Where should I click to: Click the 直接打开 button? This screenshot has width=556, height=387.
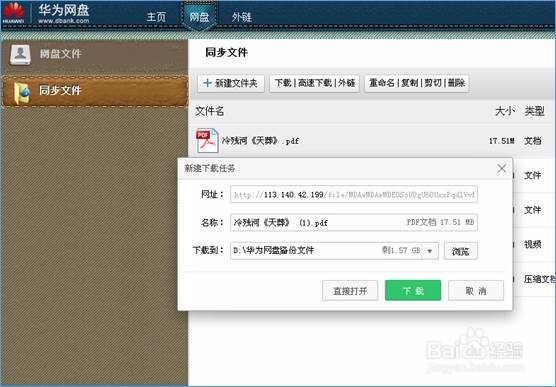[350, 291]
